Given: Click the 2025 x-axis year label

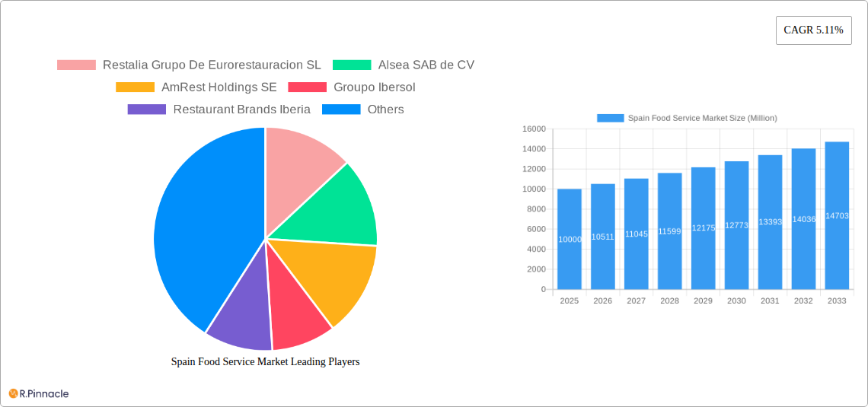Looking at the screenshot, I should point(570,300).
